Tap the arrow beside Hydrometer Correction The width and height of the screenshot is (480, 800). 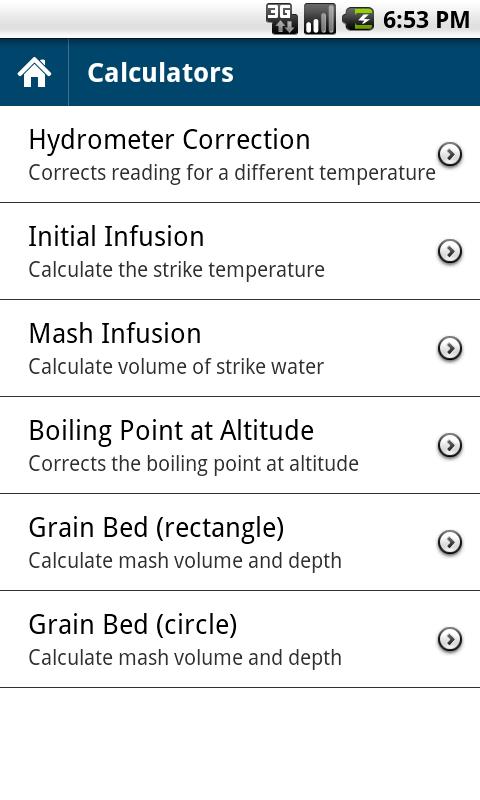pos(450,154)
